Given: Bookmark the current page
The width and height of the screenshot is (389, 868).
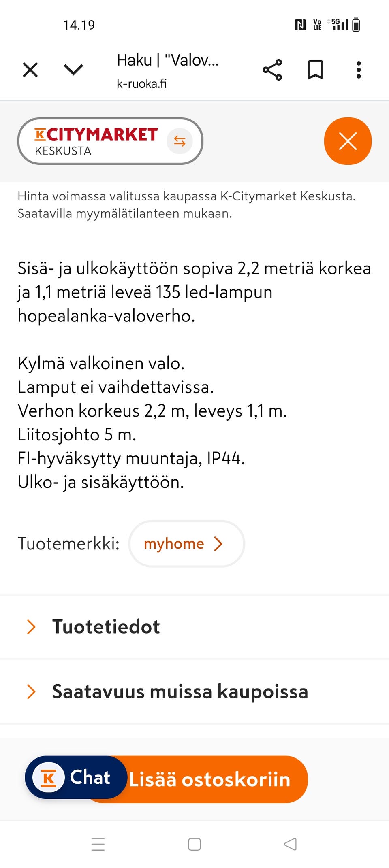Looking at the screenshot, I should 316,69.
